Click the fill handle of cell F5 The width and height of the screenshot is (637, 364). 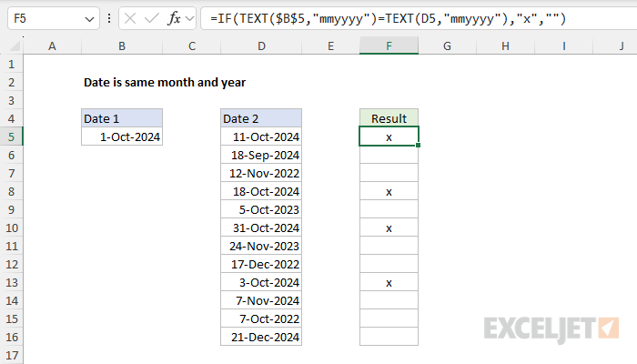pyautogui.click(x=419, y=146)
